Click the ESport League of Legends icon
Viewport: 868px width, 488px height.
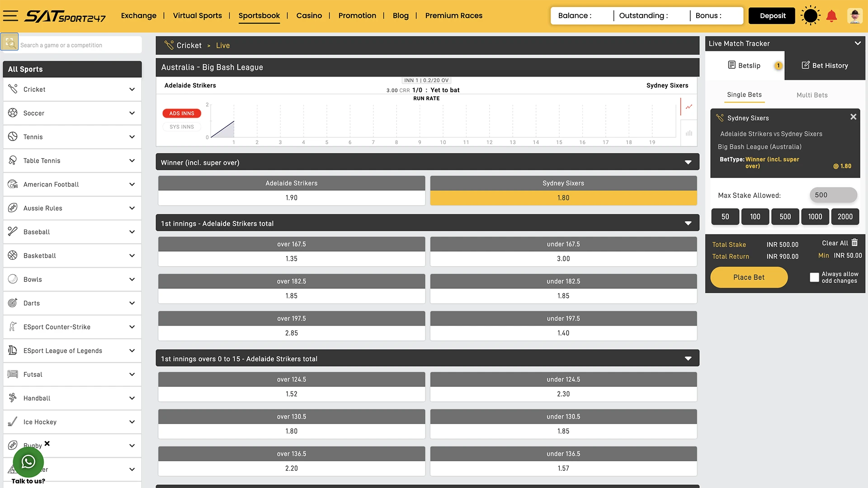tap(13, 350)
